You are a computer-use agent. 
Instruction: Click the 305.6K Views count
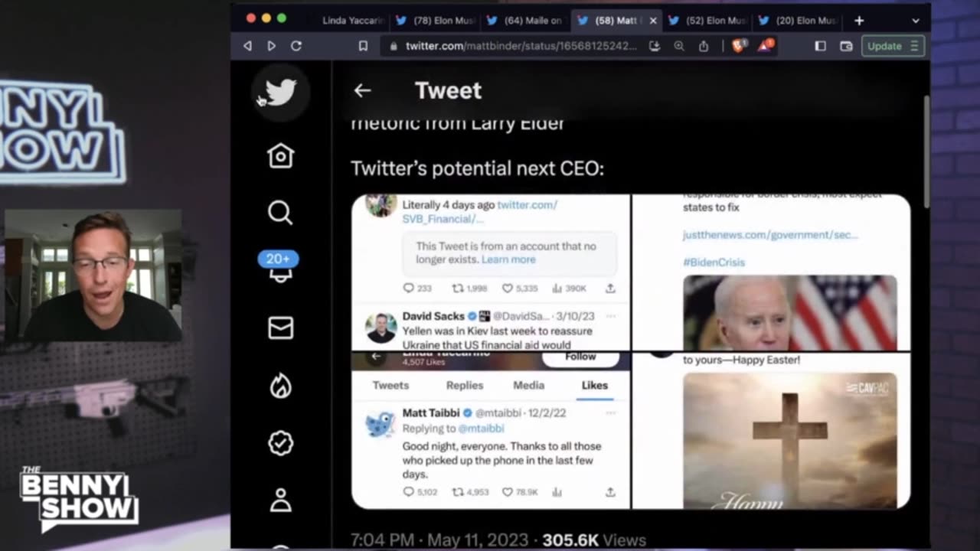[594, 540]
